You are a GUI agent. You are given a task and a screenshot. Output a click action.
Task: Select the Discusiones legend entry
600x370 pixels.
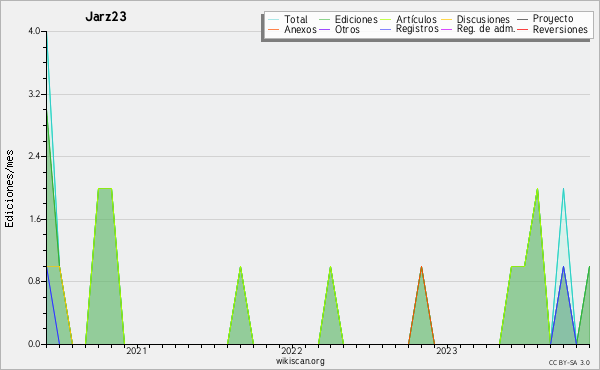coord(483,19)
